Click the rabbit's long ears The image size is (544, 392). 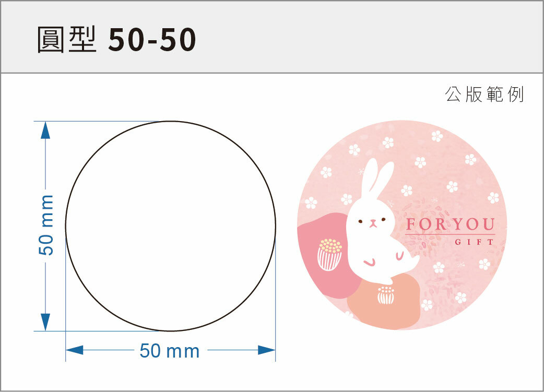click(x=376, y=177)
